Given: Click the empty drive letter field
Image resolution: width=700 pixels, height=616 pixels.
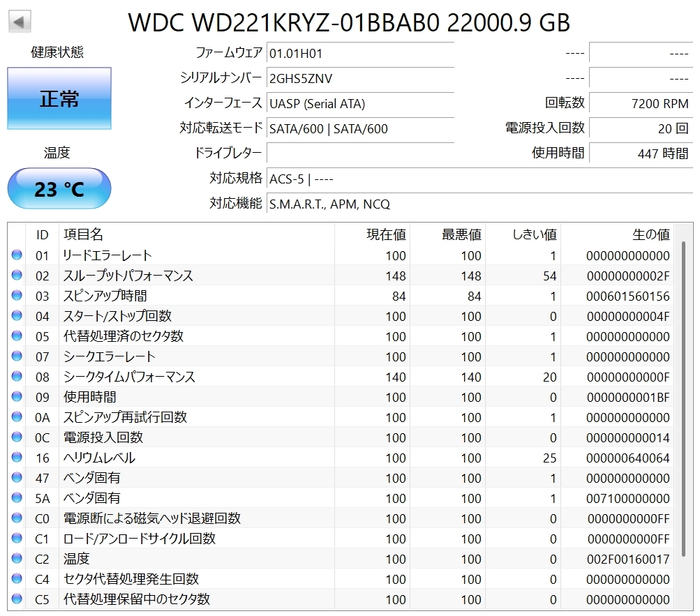Looking at the screenshot, I should click(x=360, y=153).
